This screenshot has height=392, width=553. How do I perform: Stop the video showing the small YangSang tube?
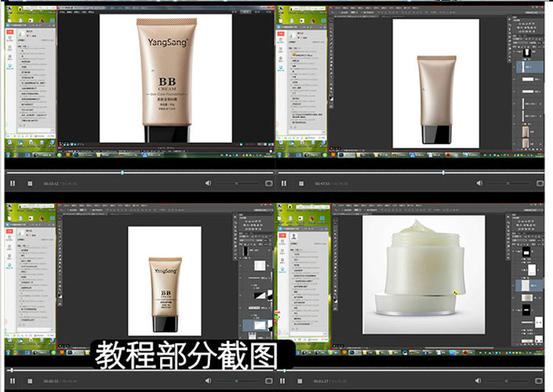click(30, 381)
